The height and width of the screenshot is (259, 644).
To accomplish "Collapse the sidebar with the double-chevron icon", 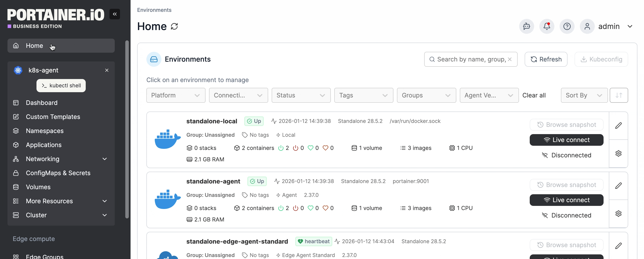I will click(115, 14).
